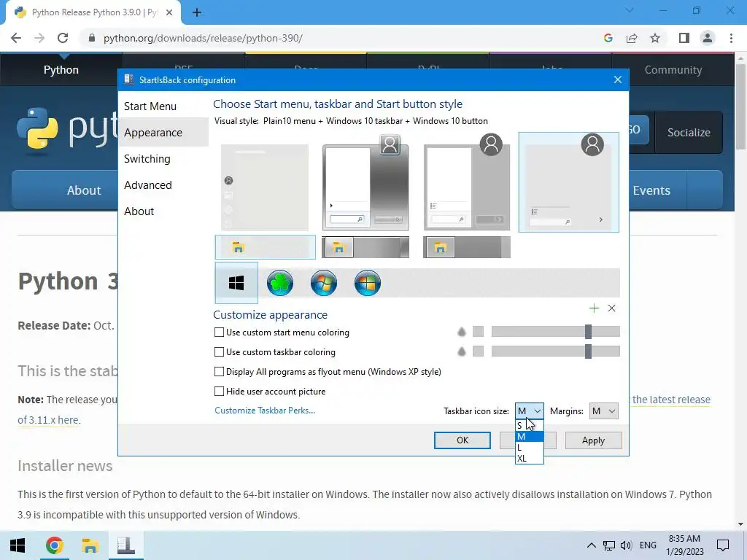This screenshot has width=747, height=560.
Task: Show hidden system tray icons
Action: [591, 545]
